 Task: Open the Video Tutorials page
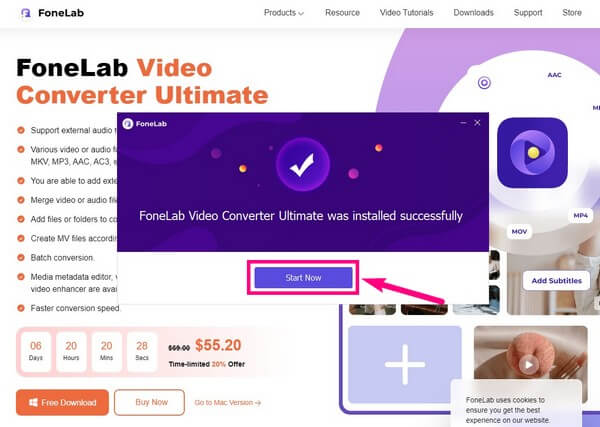click(406, 13)
